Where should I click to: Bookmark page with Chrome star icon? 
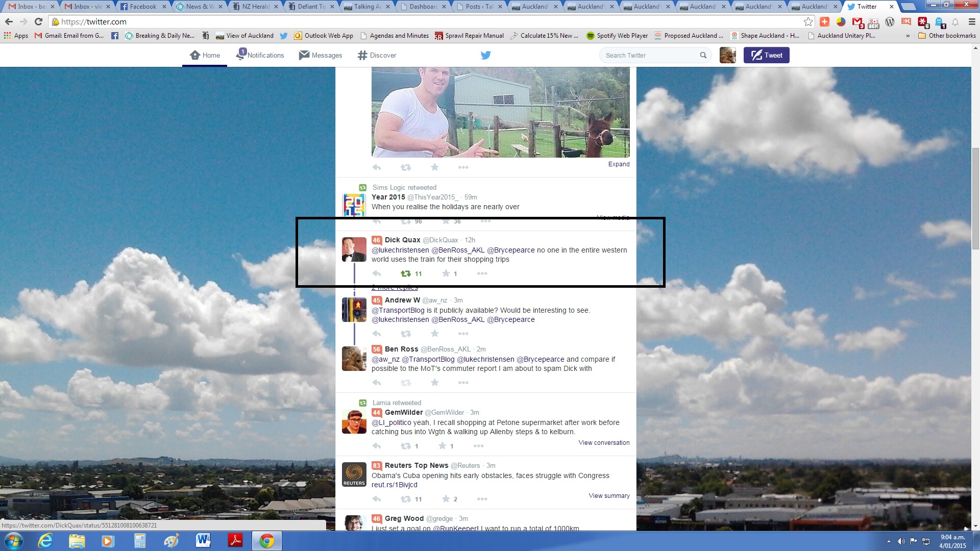808,21
